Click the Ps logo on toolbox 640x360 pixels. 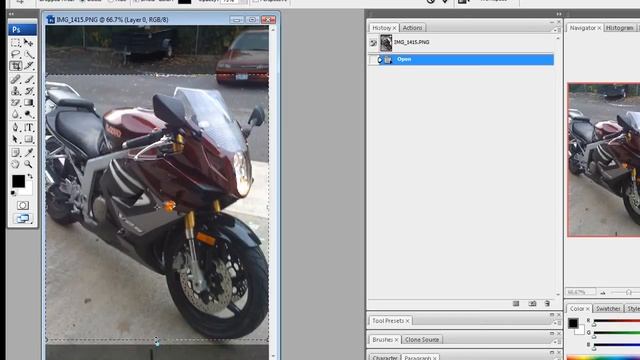point(22,29)
